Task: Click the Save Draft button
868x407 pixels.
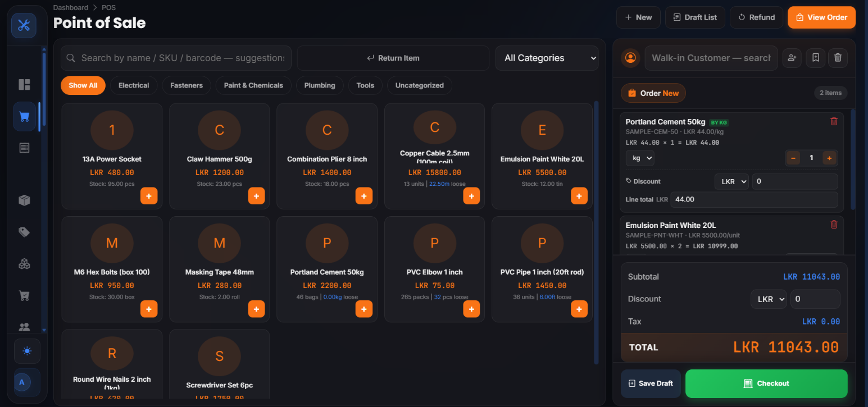Action: click(x=651, y=383)
